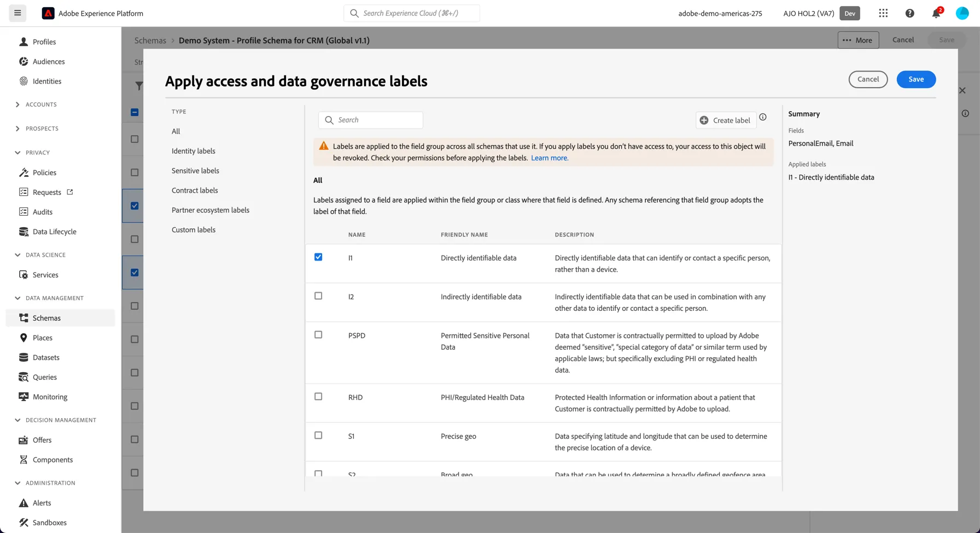This screenshot has width=980, height=533.
Task: Check the I2 label checkbox
Action: (318, 296)
